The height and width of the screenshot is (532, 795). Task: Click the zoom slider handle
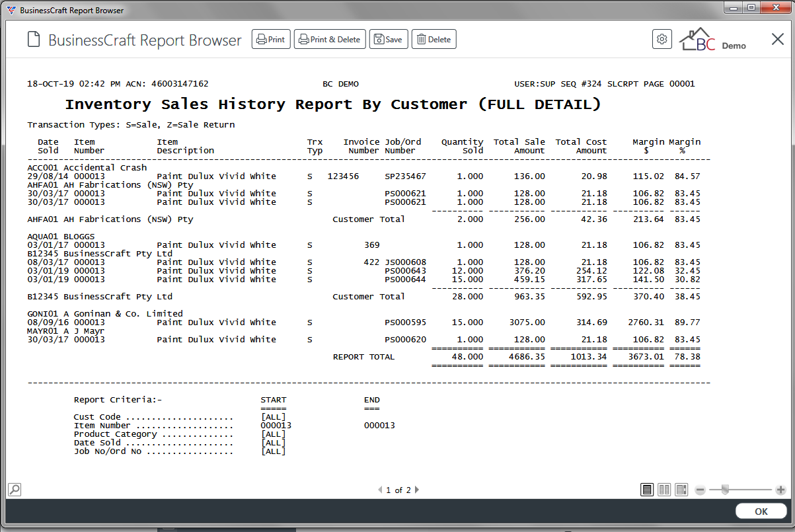725,490
